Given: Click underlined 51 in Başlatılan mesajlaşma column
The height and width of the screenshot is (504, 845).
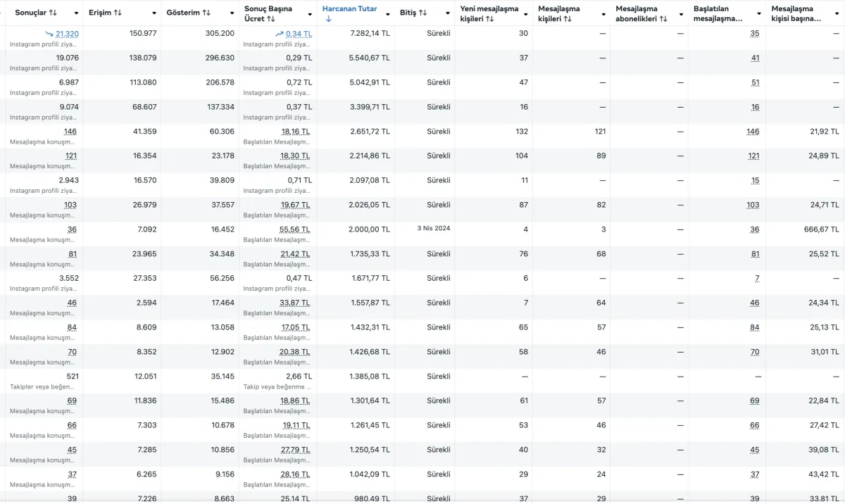Looking at the screenshot, I should tap(755, 82).
